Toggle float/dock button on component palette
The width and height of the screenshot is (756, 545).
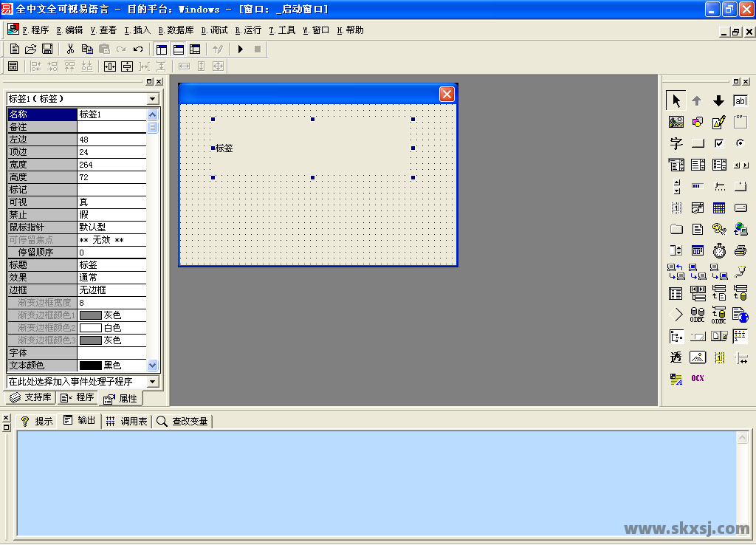[x=735, y=82]
